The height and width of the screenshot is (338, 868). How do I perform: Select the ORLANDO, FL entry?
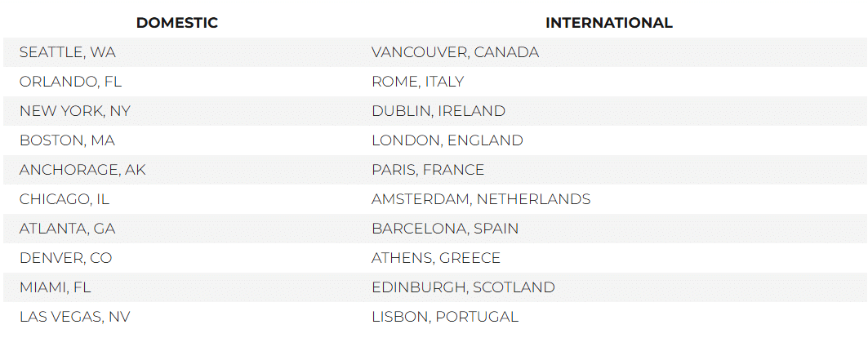(70, 82)
